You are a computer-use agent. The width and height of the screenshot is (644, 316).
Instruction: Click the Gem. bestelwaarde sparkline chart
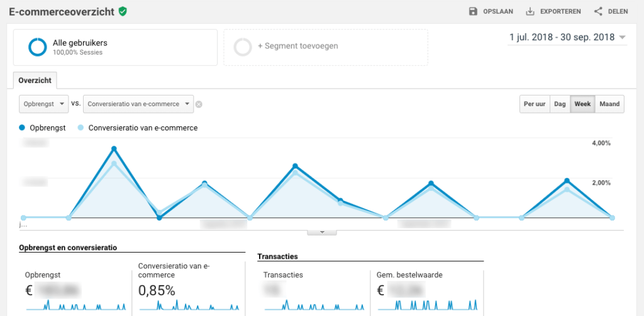tap(428, 305)
